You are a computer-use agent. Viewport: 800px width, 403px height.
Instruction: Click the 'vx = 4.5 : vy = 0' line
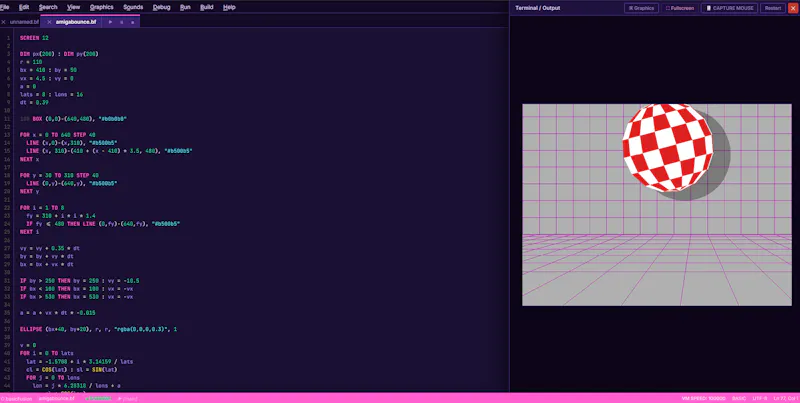click(x=46, y=78)
